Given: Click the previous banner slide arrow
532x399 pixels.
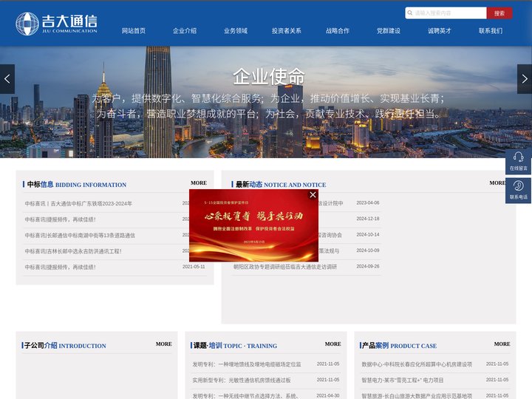Looking at the screenshot, I should pyautogui.click(x=7, y=79).
